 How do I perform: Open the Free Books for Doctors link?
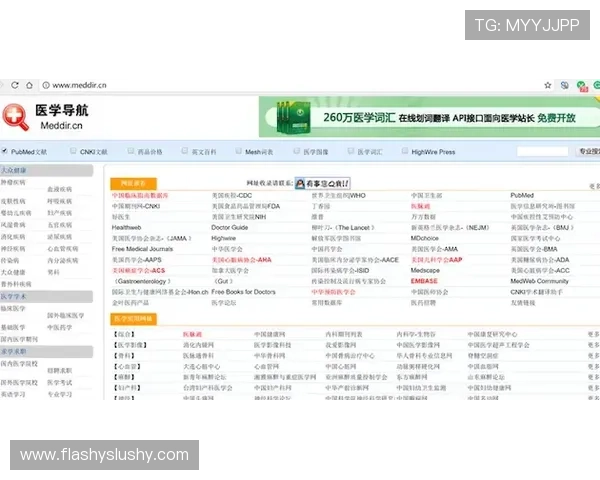click(243, 292)
